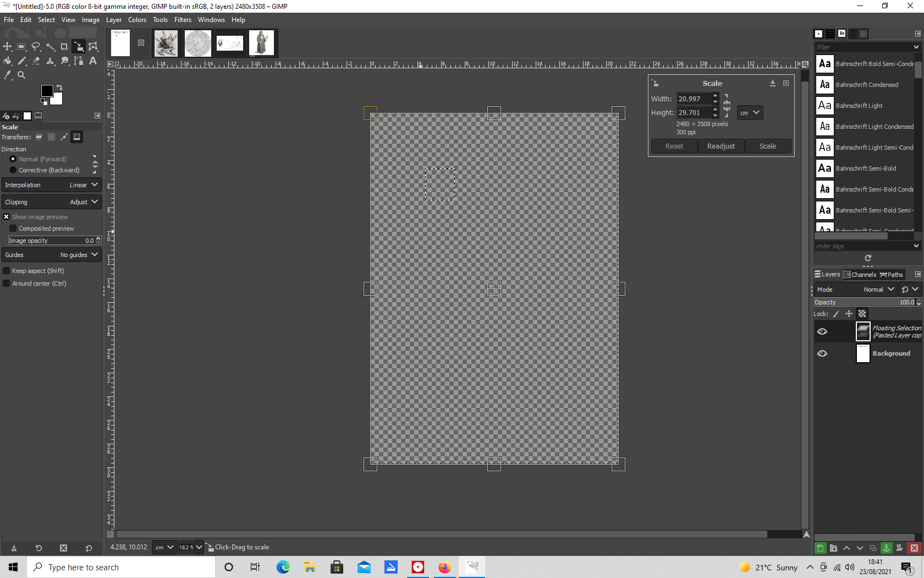Screen dimensions: 924x578
Task: Expand the font filter dropdown
Action: click(916, 47)
